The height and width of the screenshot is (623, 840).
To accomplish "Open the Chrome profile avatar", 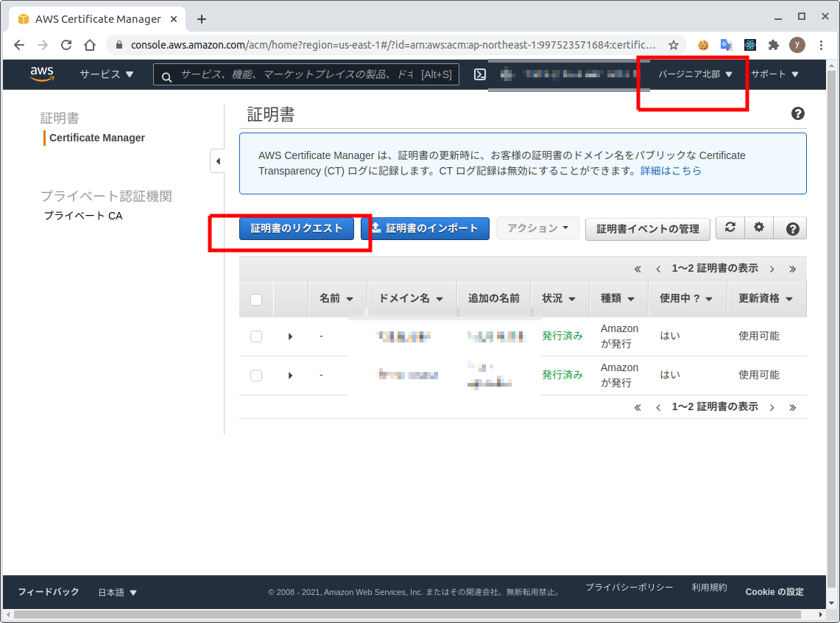I will coord(797,45).
